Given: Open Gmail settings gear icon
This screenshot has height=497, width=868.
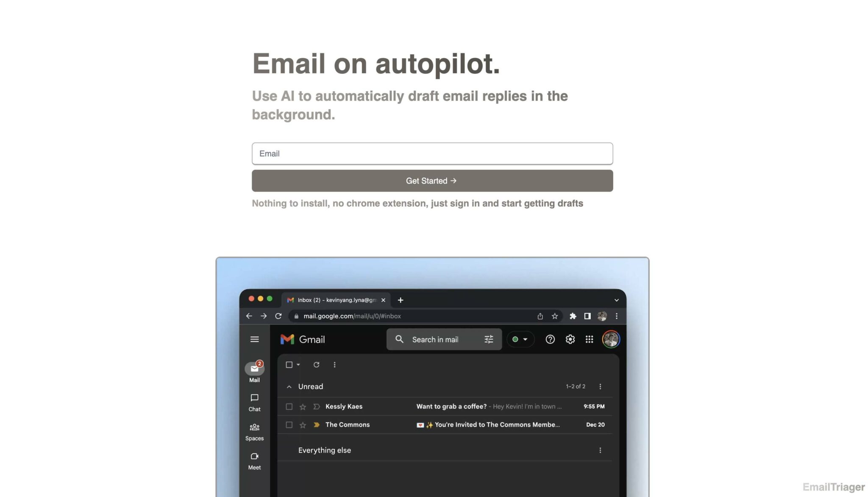Looking at the screenshot, I should click(570, 339).
